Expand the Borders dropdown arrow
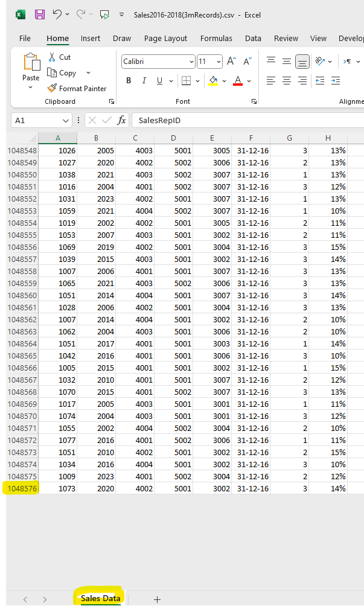 coord(199,81)
